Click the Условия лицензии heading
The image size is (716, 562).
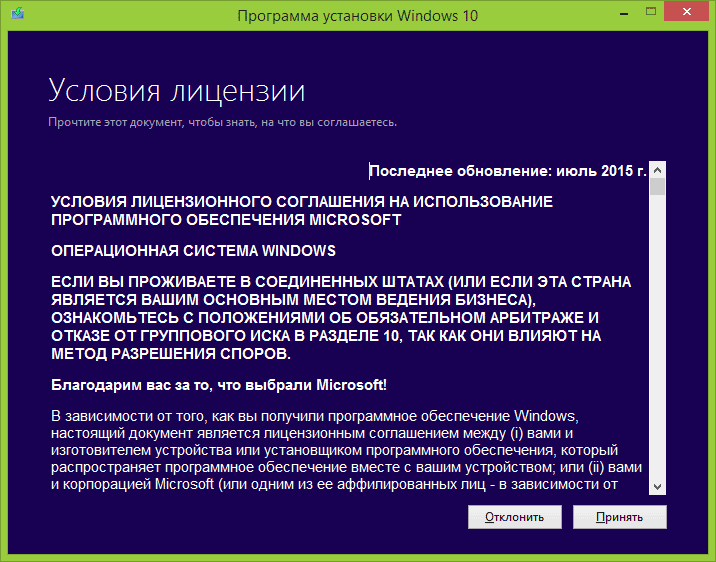pyautogui.click(x=177, y=91)
